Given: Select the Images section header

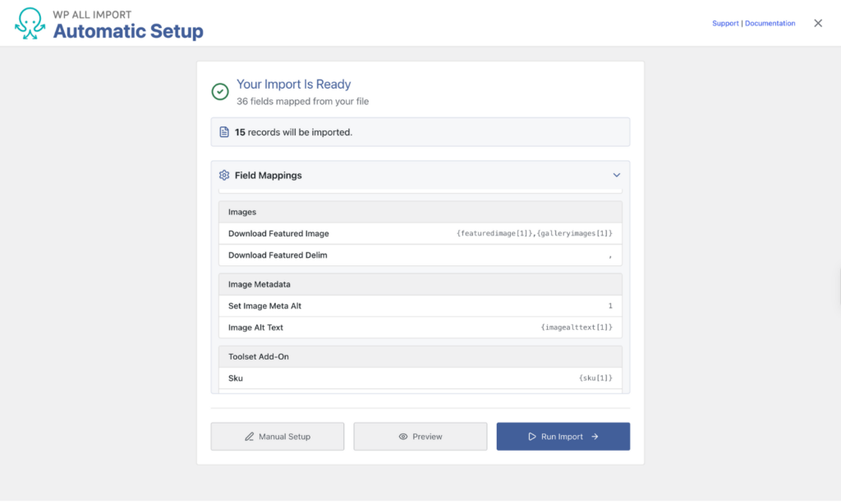Looking at the screenshot, I should [x=420, y=212].
